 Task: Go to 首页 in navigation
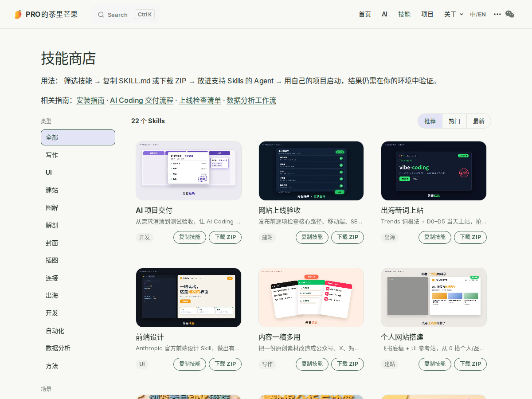365,14
